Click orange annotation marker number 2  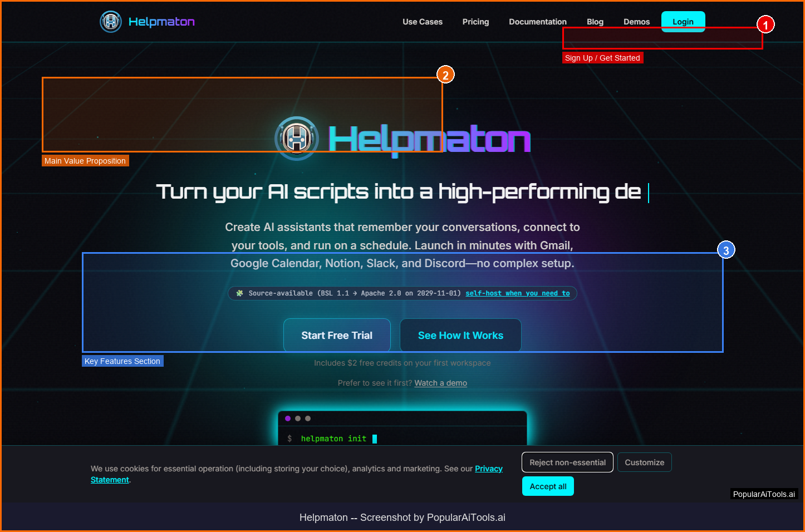pos(445,75)
